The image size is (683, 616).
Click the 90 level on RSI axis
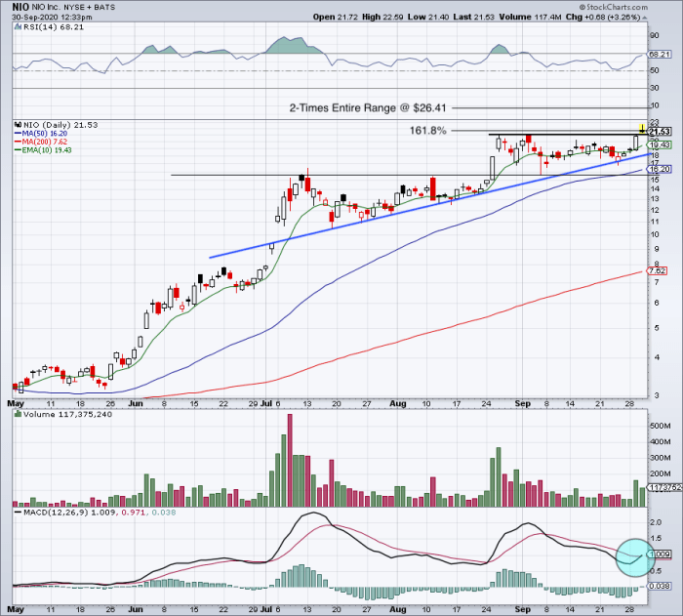tap(655, 35)
